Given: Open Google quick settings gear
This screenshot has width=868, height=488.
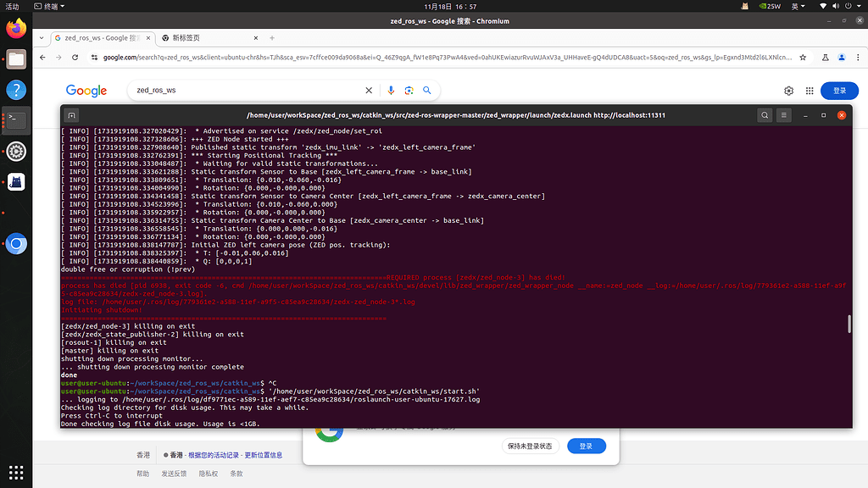Looking at the screenshot, I should pos(788,91).
